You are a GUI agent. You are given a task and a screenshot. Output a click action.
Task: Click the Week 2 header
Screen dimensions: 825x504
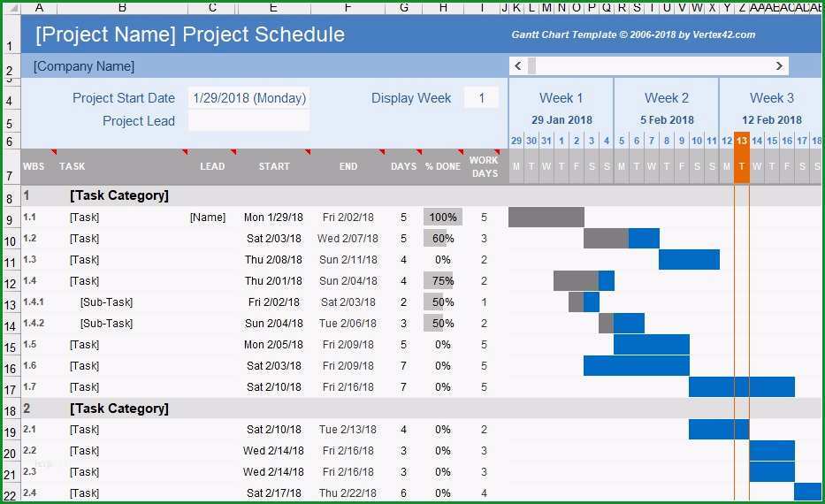667,98
